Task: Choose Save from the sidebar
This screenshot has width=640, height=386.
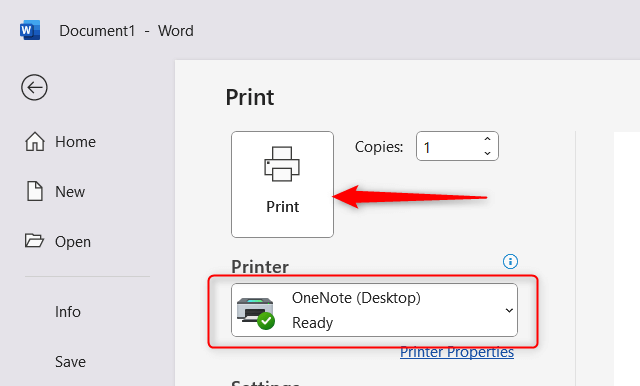Action: pyautogui.click(x=70, y=362)
